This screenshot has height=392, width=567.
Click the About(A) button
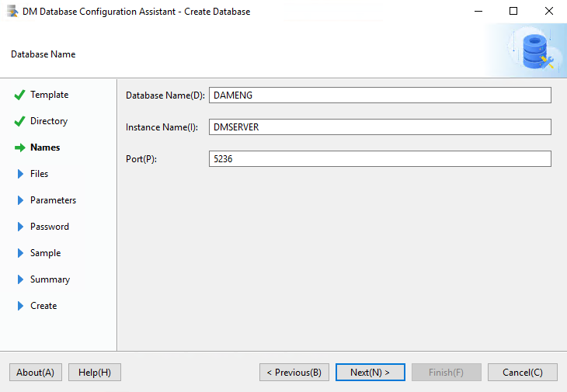[36, 372]
